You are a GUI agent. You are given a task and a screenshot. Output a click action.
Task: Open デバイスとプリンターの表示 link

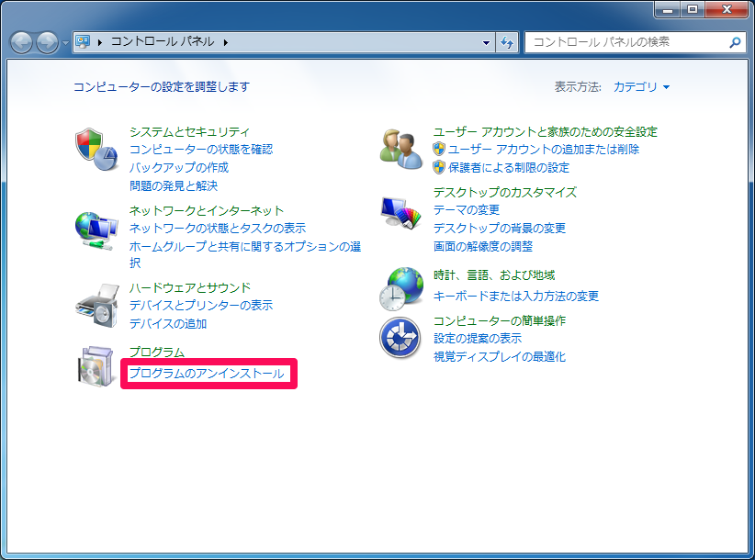coord(201,306)
